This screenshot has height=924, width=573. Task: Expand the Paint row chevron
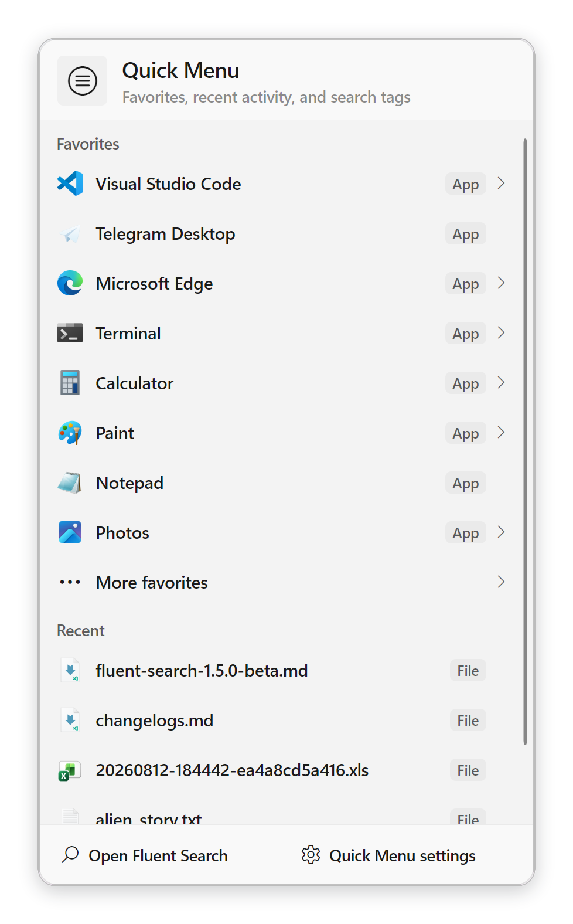tap(501, 433)
